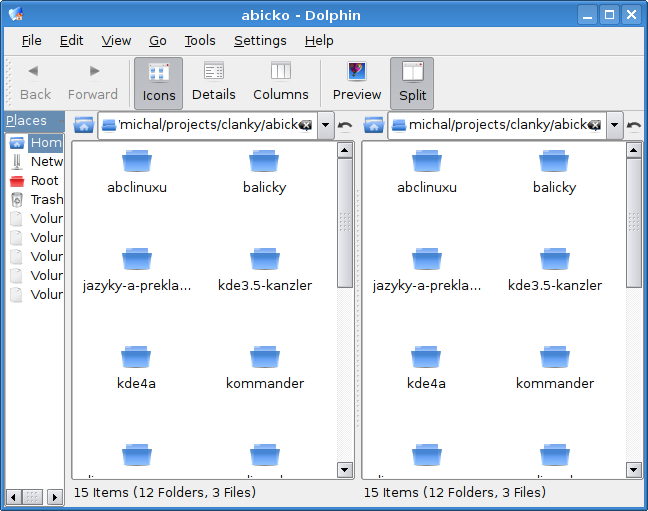Viewport: 648px width, 511px height.
Task: Select kde3.5-kanzler folder in left pane
Action: click(264, 270)
